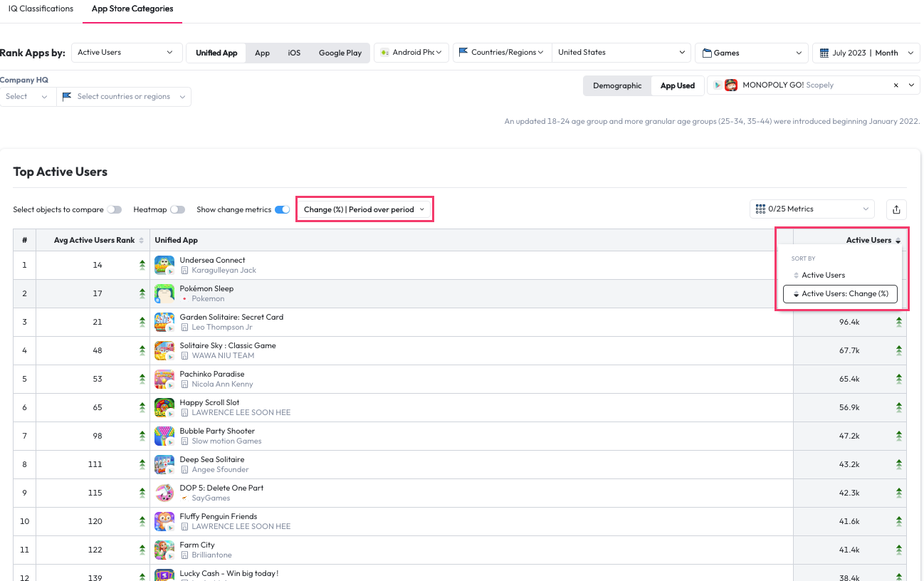
Task: Click rank change tree icon in Undersea Connect row
Action: coord(142,265)
